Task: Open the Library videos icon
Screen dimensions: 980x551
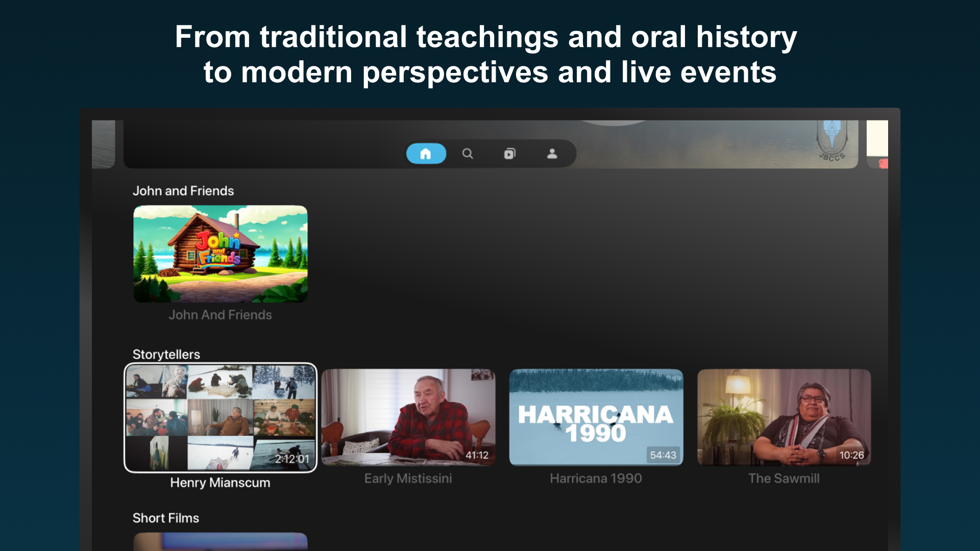Action: coord(510,154)
